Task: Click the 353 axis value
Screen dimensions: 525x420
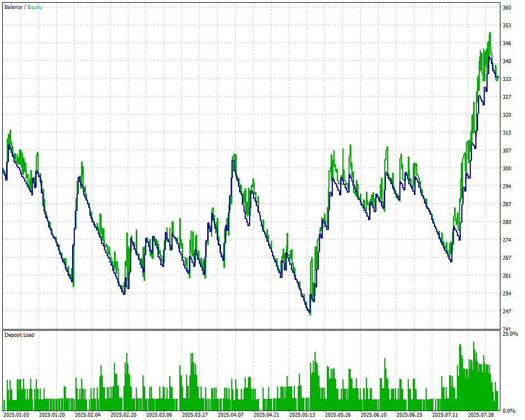Action: 507,26
